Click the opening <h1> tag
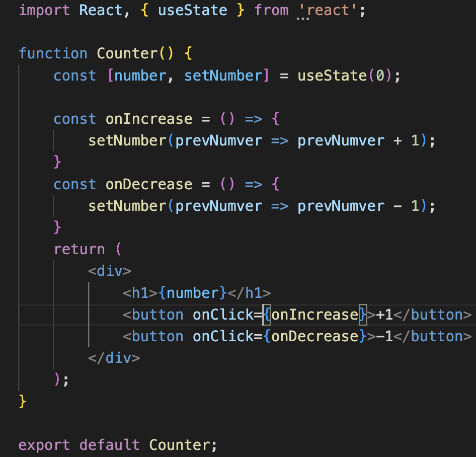This screenshot has height=457, width=476. 140,293
